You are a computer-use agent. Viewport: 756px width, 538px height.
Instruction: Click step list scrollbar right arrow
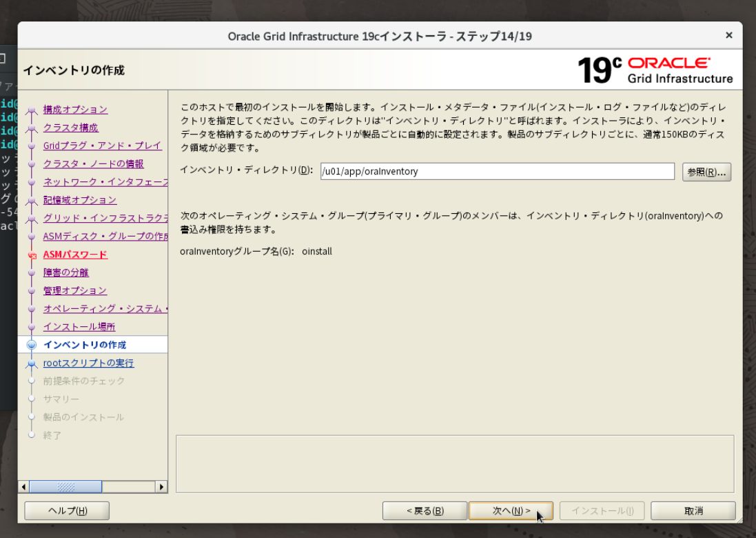click(x=161, y=487)
